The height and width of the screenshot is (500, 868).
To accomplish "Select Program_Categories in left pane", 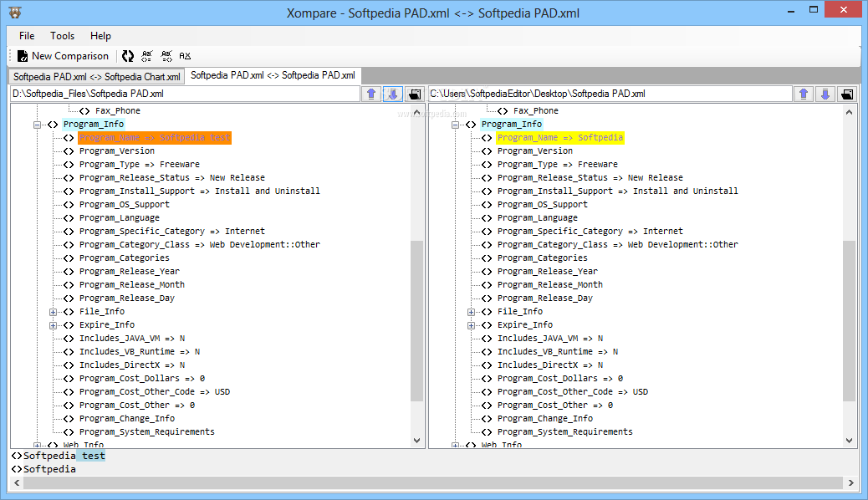I will [x=124, y=258].
